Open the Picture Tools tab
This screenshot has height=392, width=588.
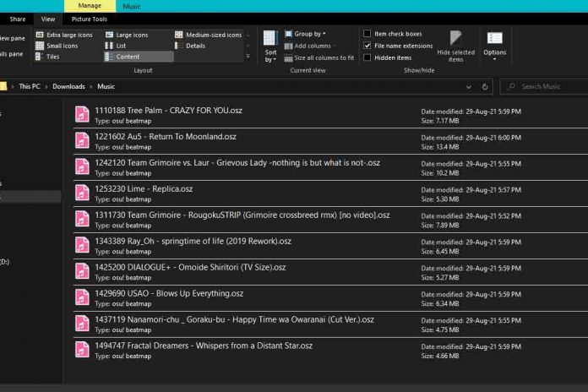pos(90,19)
